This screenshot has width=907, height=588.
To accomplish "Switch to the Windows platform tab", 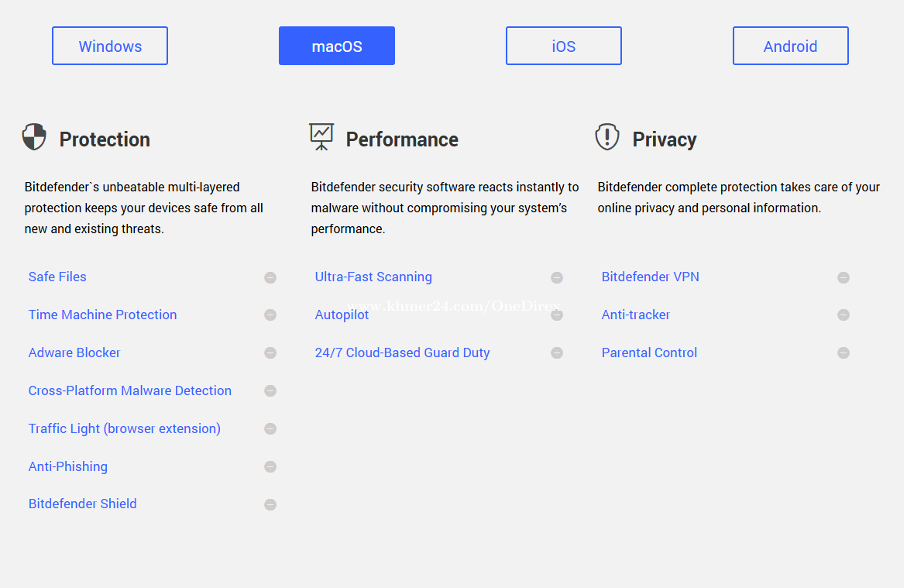I will pyautogui.click(x=110, y=46).
